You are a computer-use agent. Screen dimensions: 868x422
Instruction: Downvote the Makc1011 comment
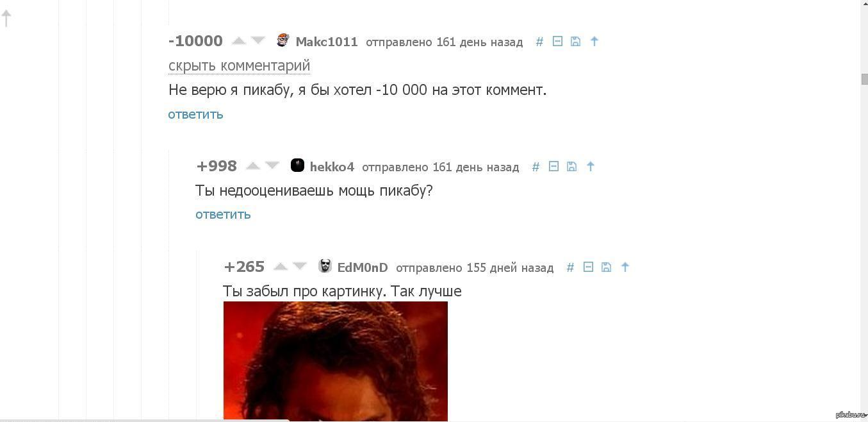pyautogui.click(x=258, y=41)
